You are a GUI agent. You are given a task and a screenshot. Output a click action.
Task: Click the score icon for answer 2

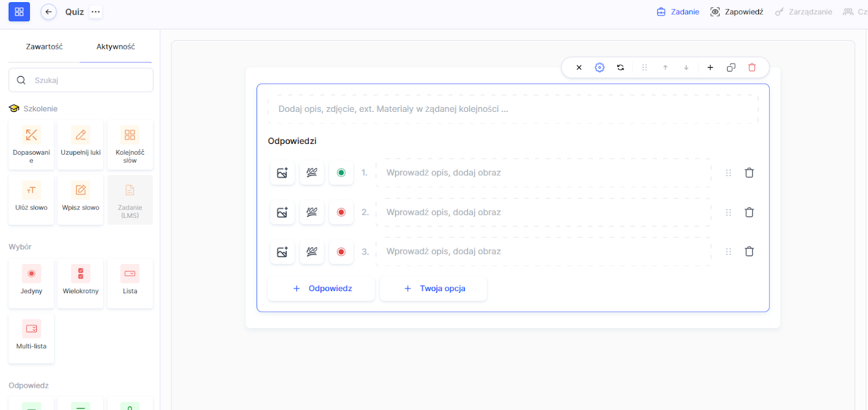[x=312, y=212]
